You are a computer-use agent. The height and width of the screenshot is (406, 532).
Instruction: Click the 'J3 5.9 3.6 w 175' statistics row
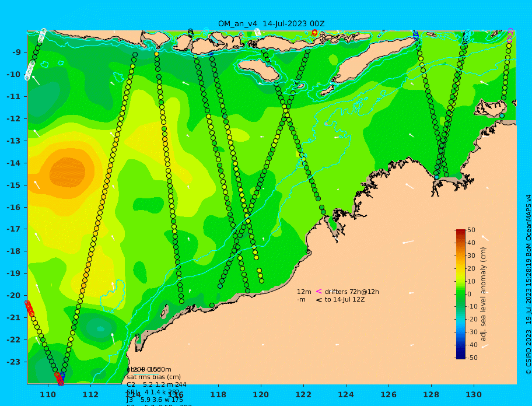point(155,400)
